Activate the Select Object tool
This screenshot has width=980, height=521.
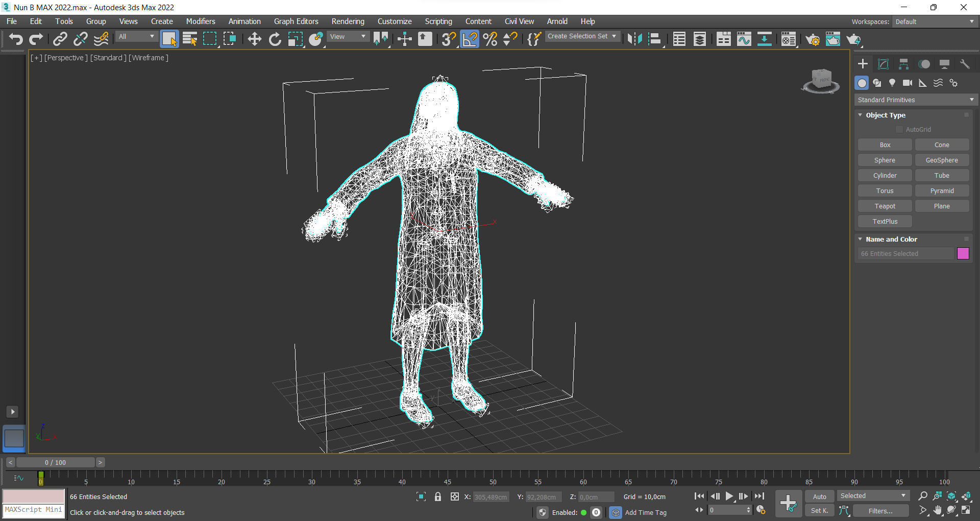coord(169,39)
